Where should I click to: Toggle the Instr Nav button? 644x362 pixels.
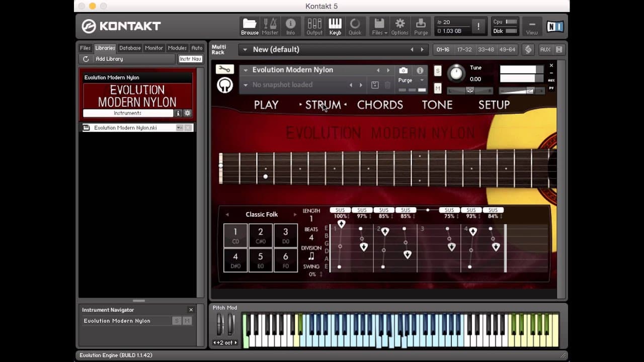click(x=191, y=59)
